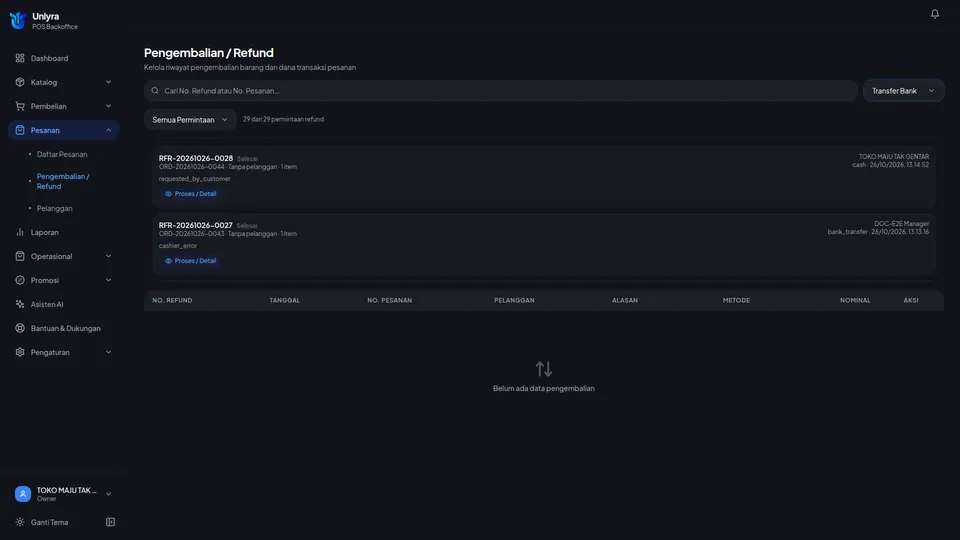This screenshot has height=540, width=960.
Task: Click the user avatar icon
Action: click(23, 493)
